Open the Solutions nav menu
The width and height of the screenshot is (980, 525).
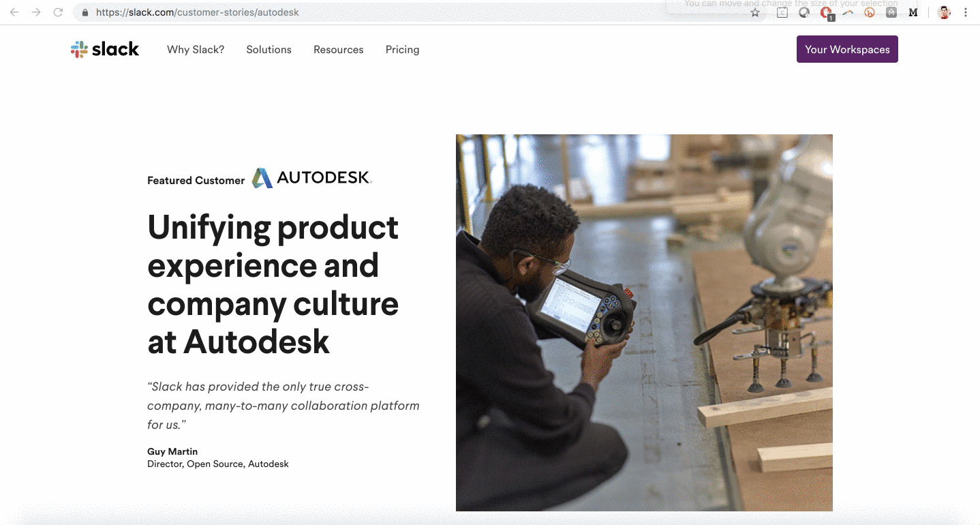(x=269, y=50)
